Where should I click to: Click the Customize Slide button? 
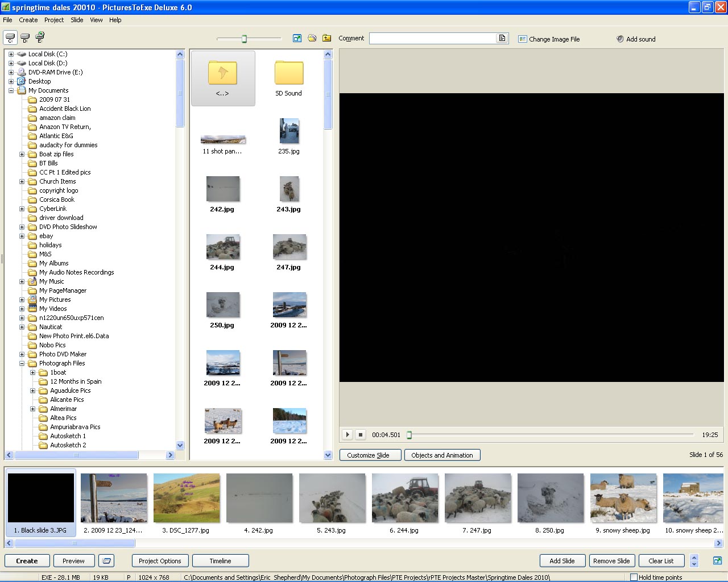[368, 455]
